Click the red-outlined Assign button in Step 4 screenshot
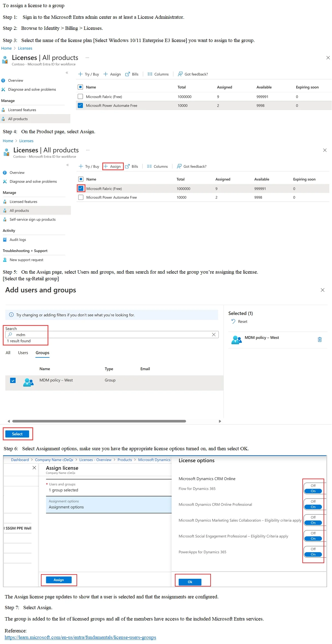The width and height of the screenshot is (332, 644). (x=113, y=166)
